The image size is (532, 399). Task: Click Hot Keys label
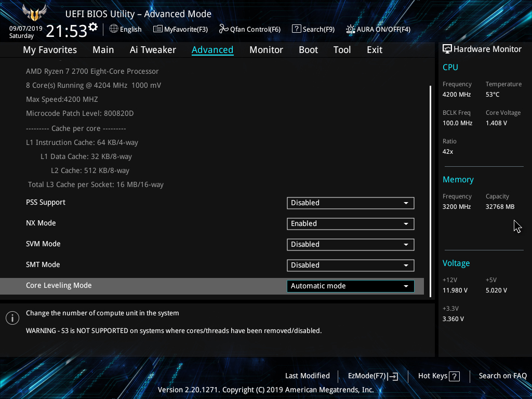coord(433,376)
